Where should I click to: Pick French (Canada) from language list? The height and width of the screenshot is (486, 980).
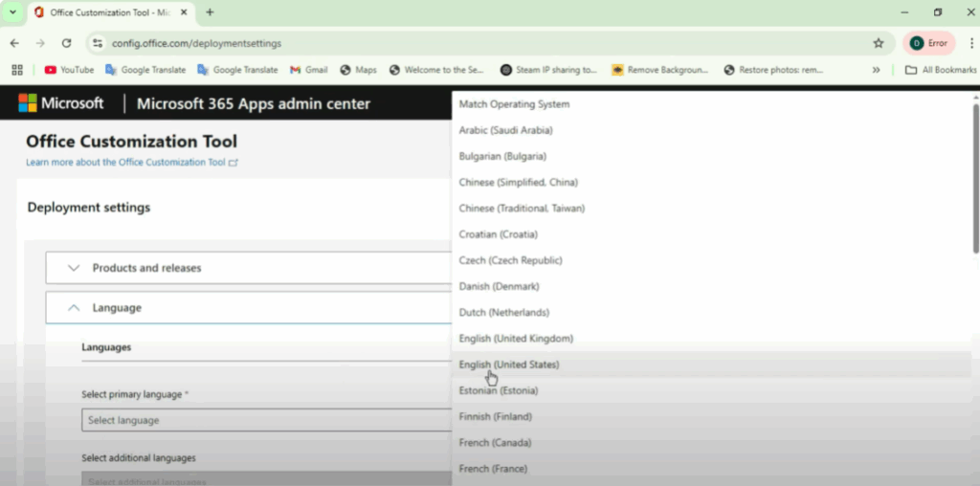[x=495, y=443]
